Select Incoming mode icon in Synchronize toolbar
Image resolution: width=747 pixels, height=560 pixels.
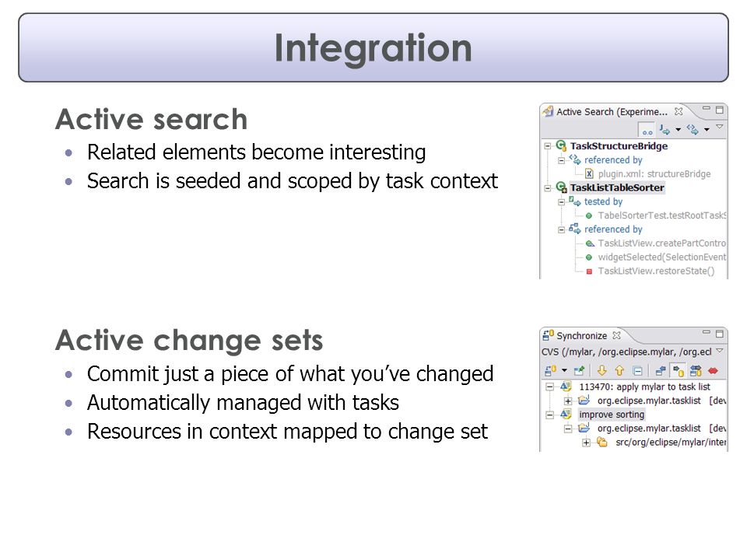tap(661, 370)
